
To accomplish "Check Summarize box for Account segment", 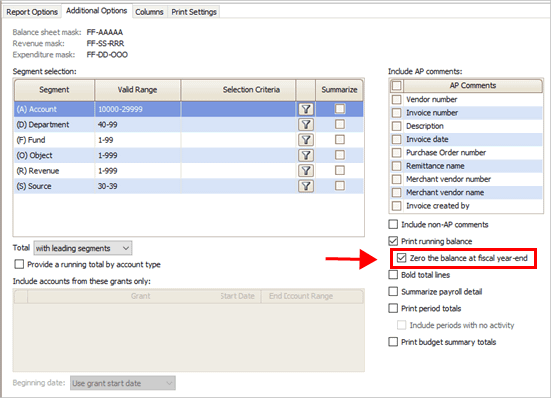I will [x=339, y=109].
